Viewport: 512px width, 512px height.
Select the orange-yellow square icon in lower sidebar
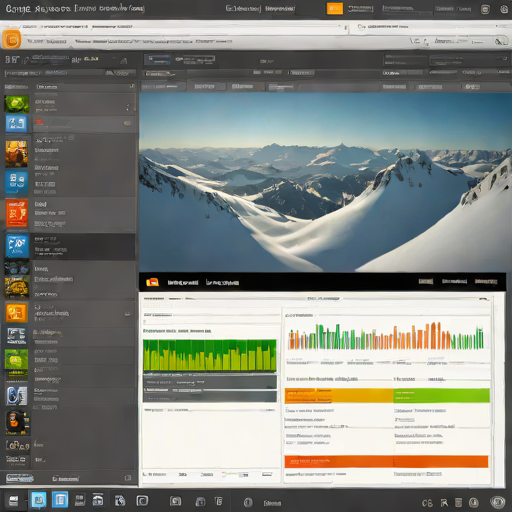(x=16, y=313)
